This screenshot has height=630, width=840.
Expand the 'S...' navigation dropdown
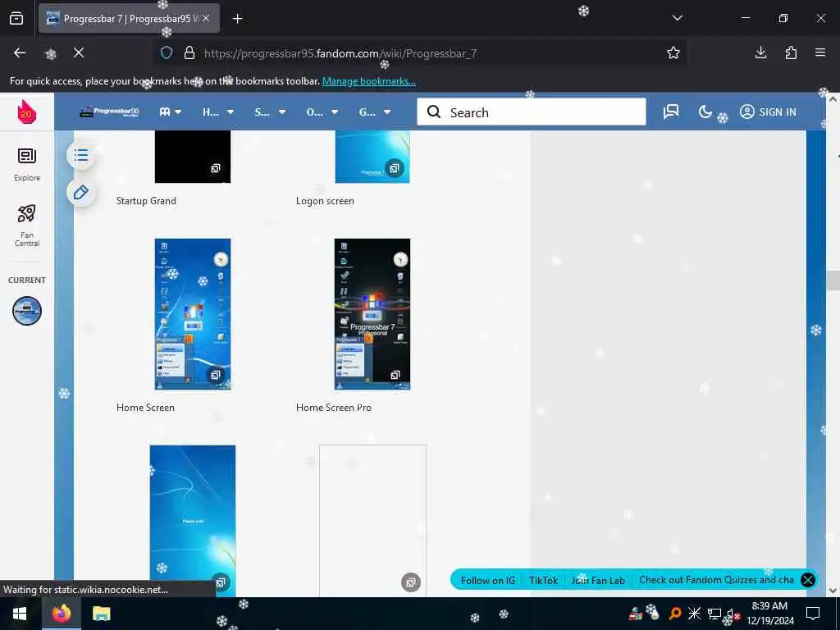[x=270, y=112]
